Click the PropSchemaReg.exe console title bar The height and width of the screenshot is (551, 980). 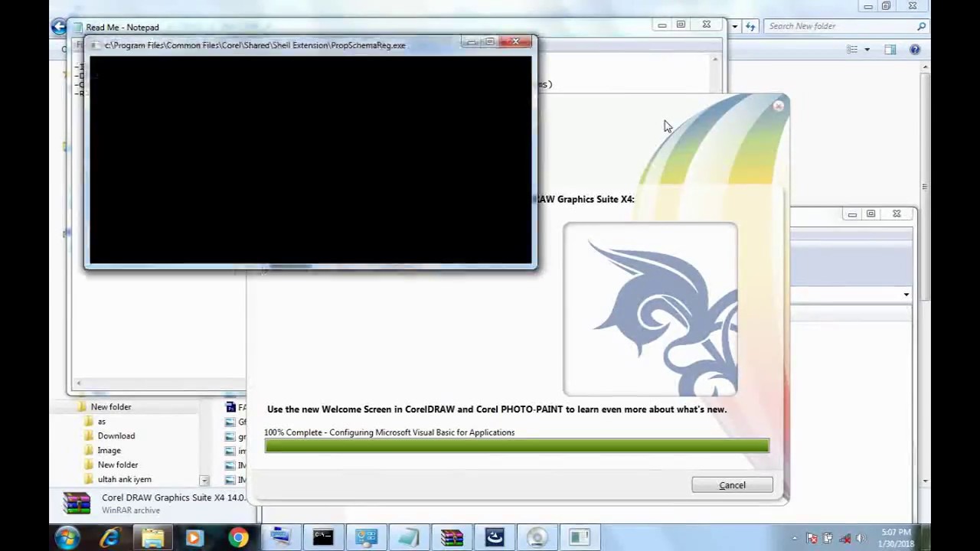pyautogui.click(x=276, y=45)
